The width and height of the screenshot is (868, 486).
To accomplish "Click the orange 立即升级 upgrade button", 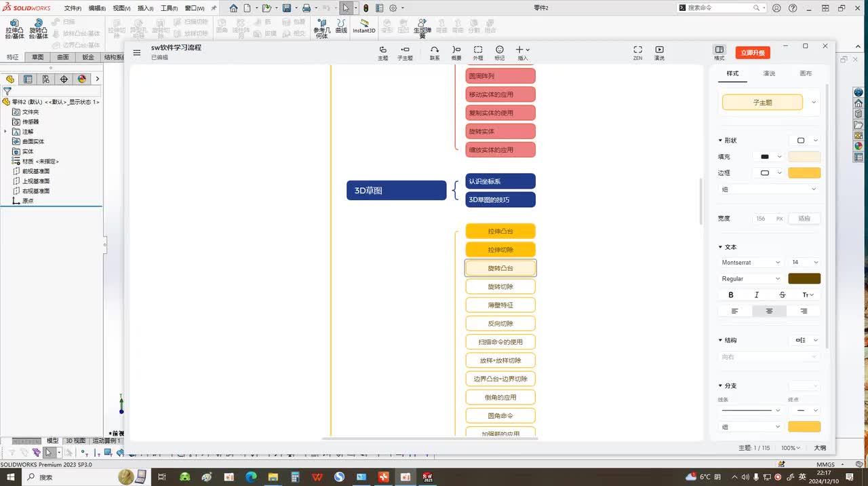I will point(753,53).
